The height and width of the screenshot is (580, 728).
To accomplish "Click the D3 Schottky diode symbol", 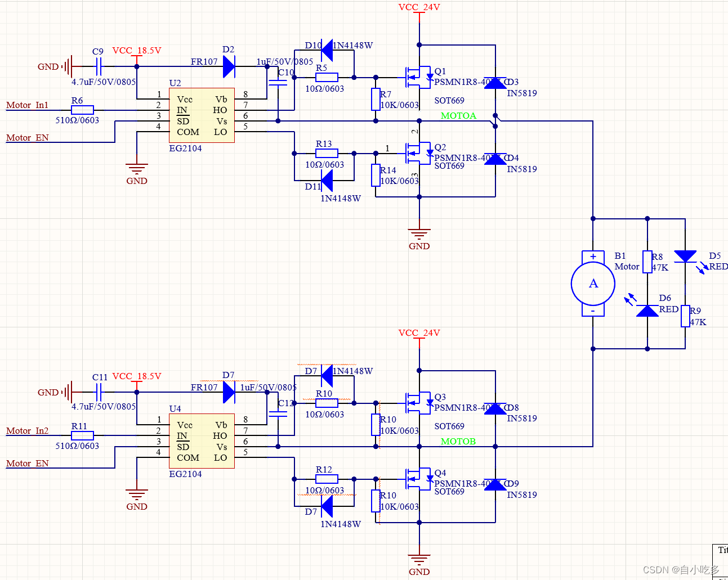I will [x=495, y=83].
